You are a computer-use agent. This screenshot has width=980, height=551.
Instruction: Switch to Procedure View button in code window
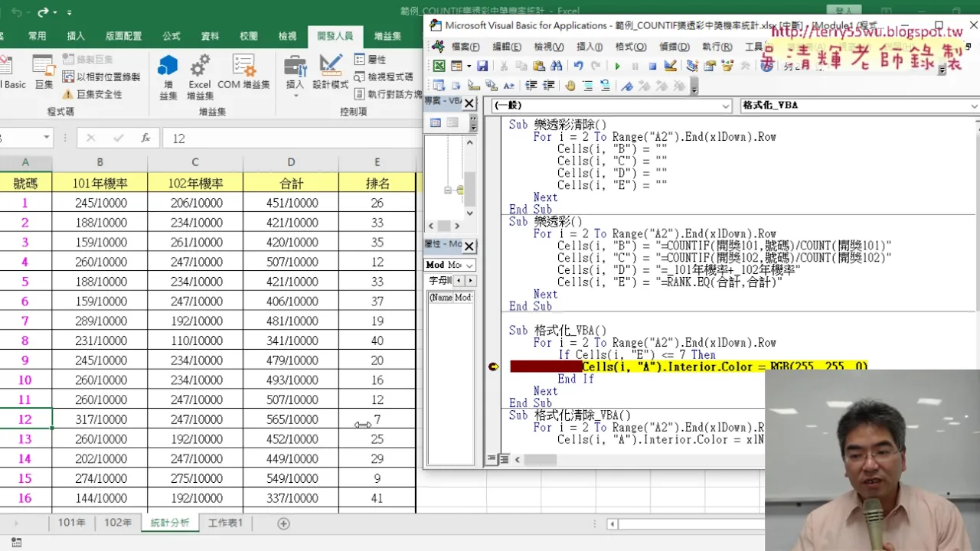click(492, 460)
